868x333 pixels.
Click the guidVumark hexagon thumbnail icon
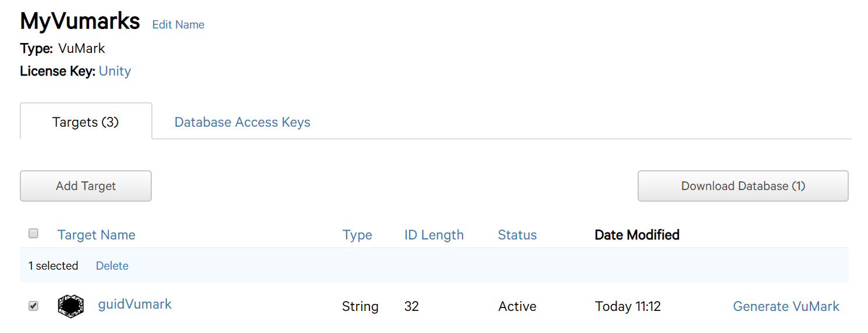click(x=70, y=306)
